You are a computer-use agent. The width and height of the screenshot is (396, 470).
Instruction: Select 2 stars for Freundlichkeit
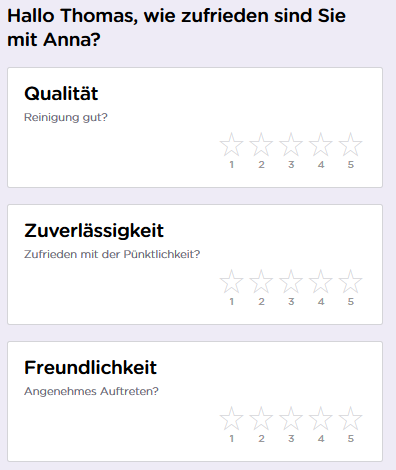click(x=261, y=418)
